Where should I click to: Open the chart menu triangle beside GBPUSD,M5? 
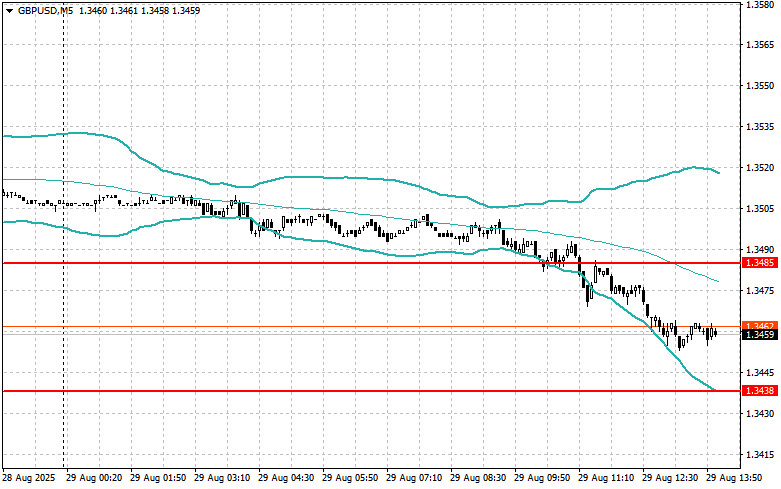pyautogui.click(x=9, y=10)
